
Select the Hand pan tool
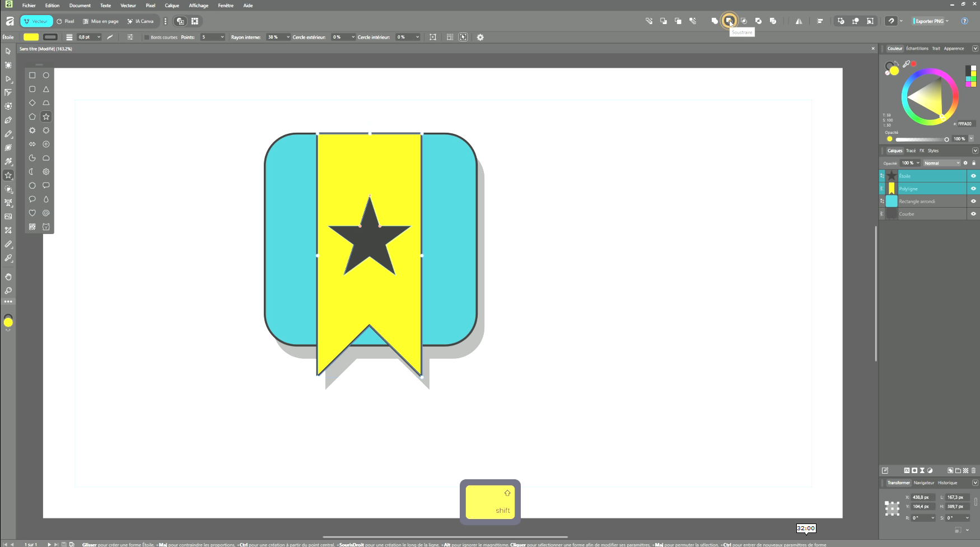point(8,277)
